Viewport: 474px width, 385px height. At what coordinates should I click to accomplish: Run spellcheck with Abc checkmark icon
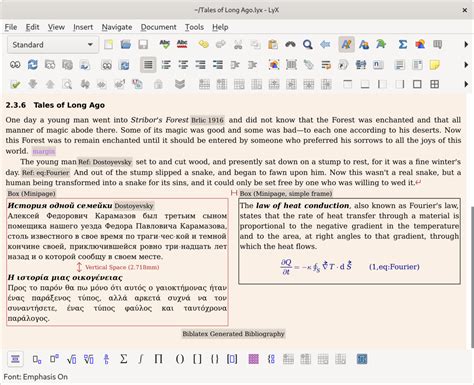165,44
